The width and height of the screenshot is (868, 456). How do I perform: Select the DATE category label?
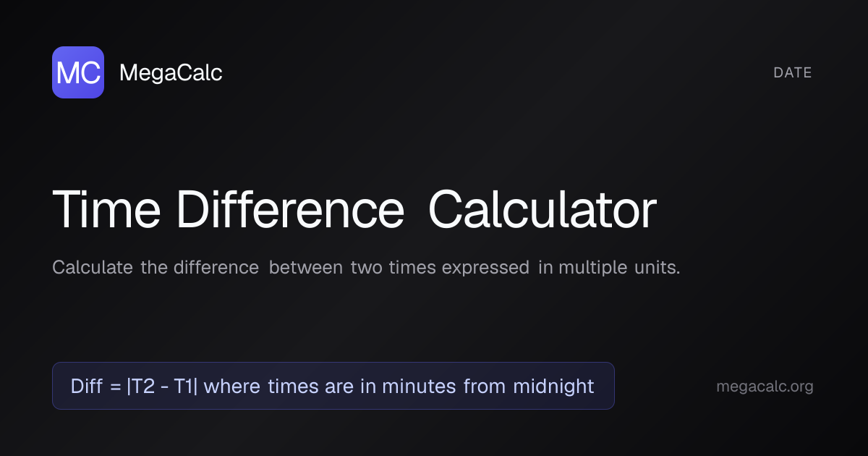[x=793, y=72]
